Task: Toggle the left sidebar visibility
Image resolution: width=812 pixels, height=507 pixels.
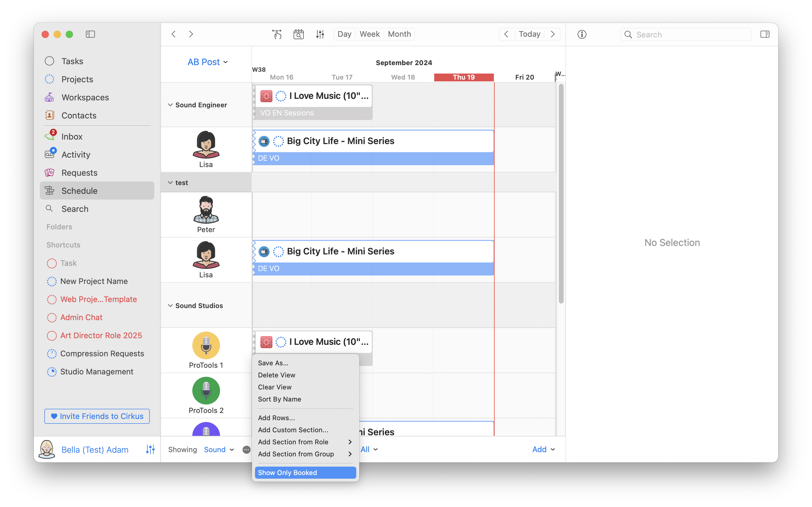Action: click(90, 34)
